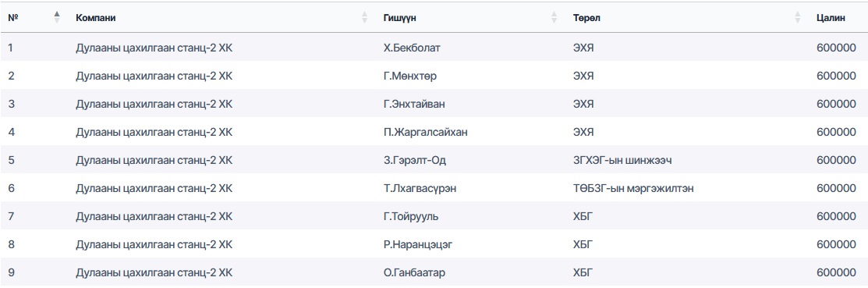Screen dimensions: 868x288
Task: Select the Гишүүн column header
Action: click(399, 18)
